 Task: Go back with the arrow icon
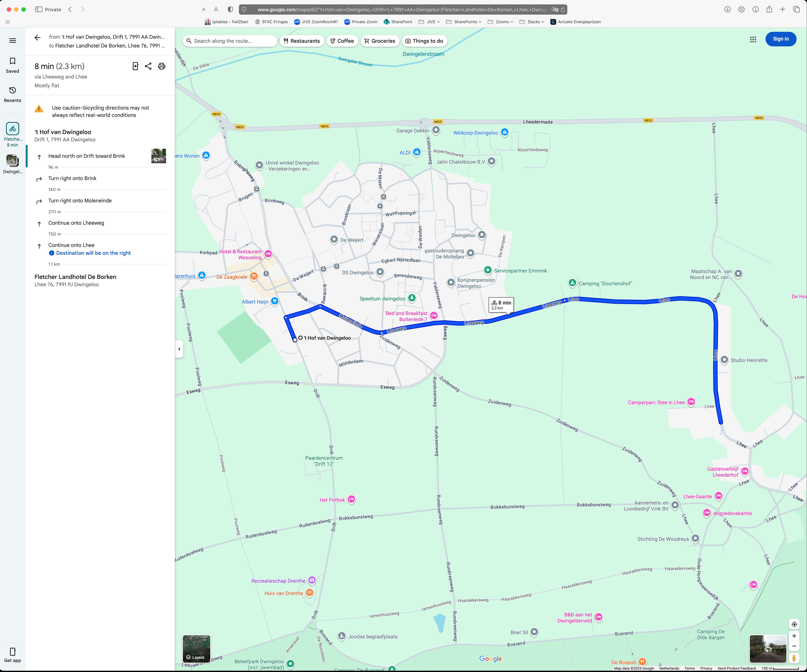pyautogui.click(x=37, y=38)
